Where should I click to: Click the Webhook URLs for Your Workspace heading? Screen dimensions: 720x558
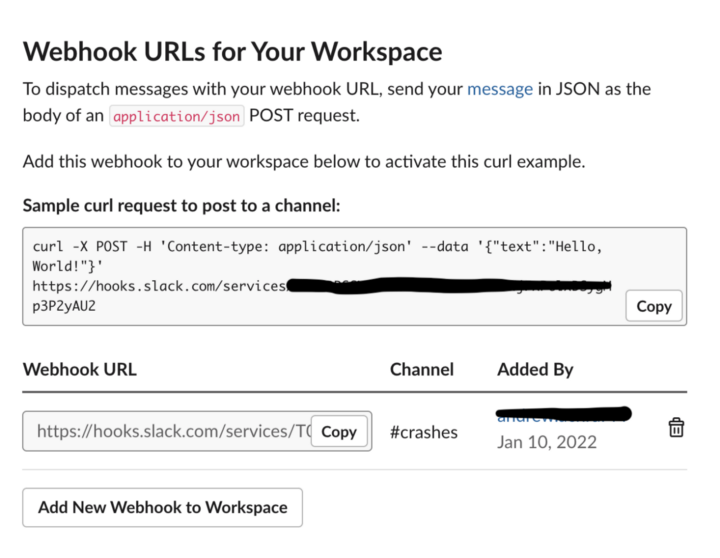pyautogui.click(x=232, y=52)
